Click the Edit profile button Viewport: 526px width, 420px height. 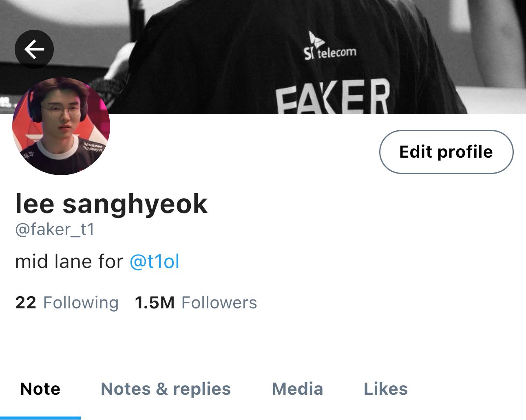446,152
